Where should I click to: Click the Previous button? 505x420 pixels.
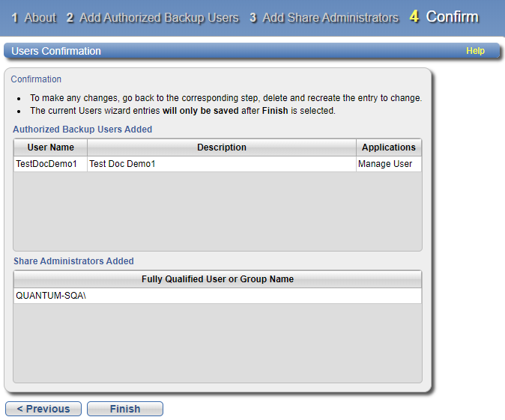click(x=43, y=409)
